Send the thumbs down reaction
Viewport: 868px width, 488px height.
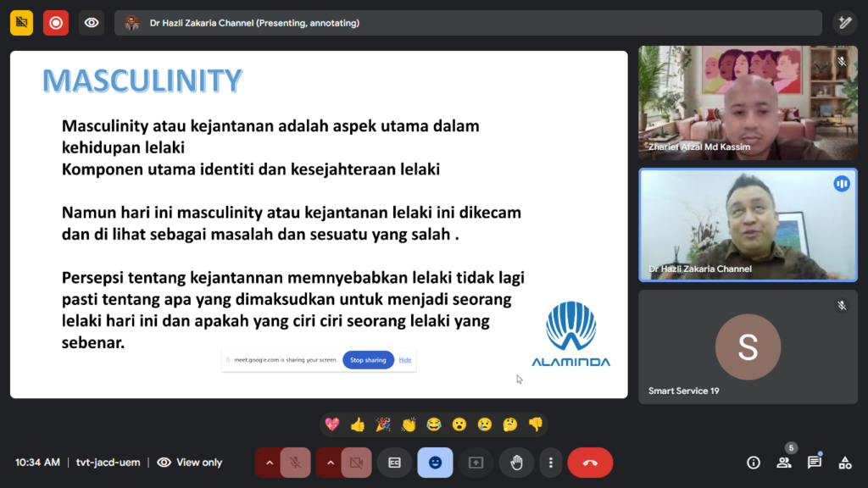click(536, 424)
